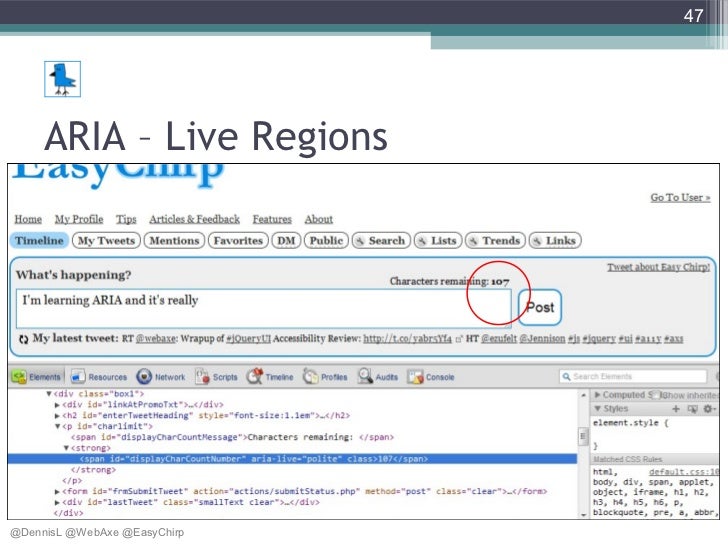Select the Public tab

click(326, 240)
